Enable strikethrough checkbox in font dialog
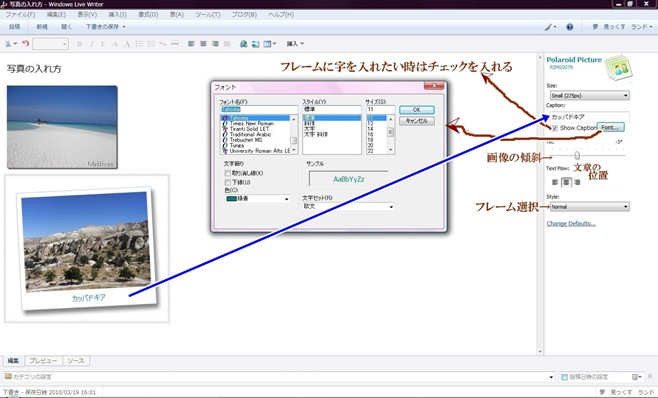The height and width of the screenshot is (398, 658). click(x=227, y=173)
